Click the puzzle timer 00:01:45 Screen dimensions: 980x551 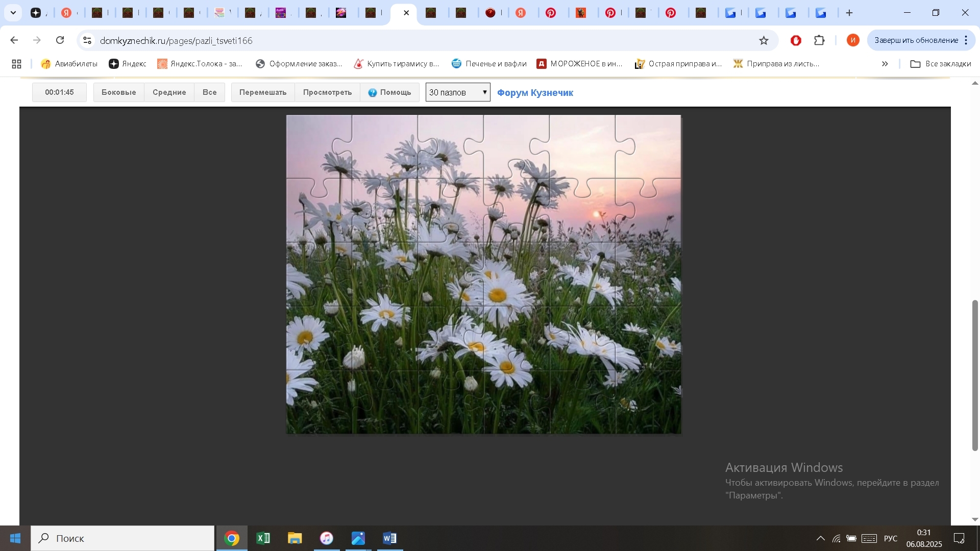pos(59,92)
